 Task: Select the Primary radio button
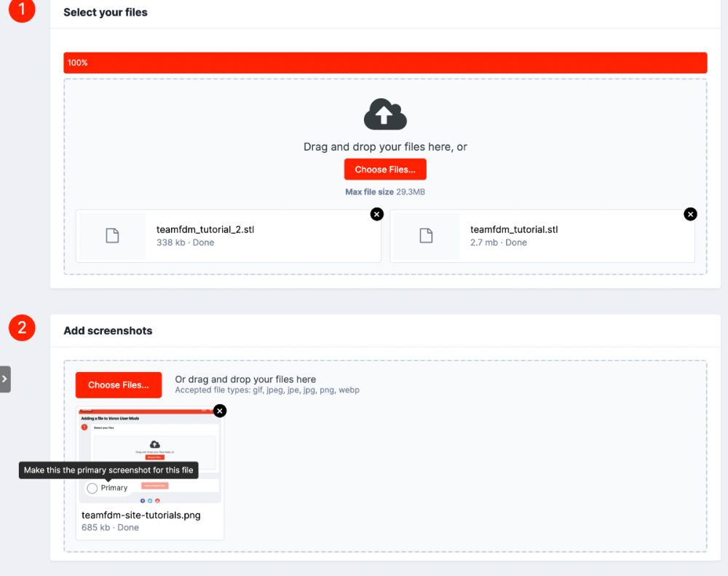92,488
